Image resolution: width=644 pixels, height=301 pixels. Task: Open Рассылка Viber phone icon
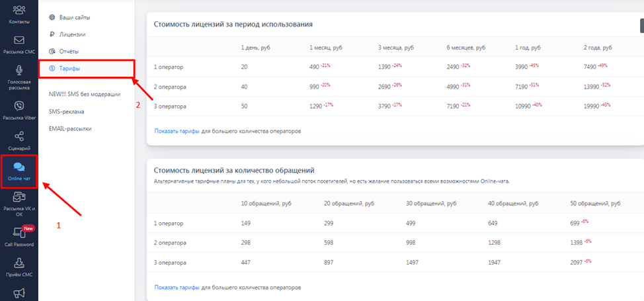click(19, 106)
